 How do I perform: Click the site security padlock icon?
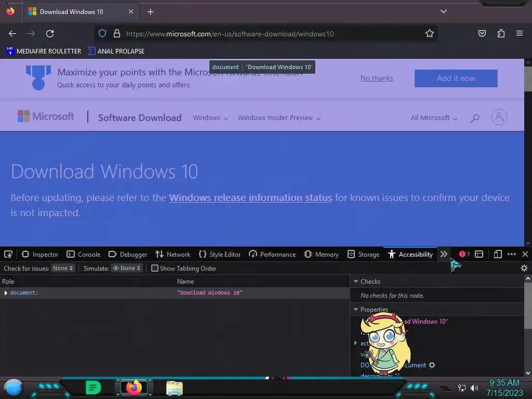[117, 34]
